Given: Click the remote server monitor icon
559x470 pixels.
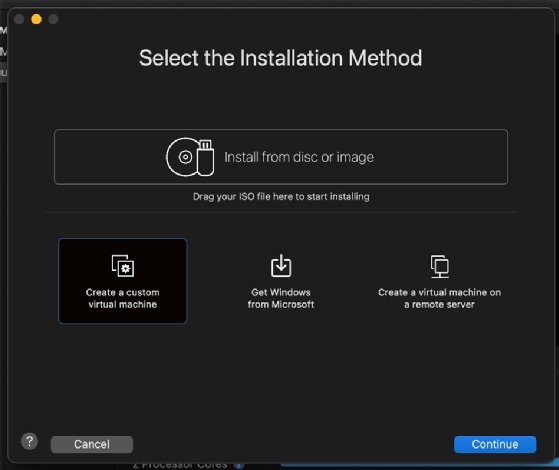Looking at the screenshot, I should 440,266.
